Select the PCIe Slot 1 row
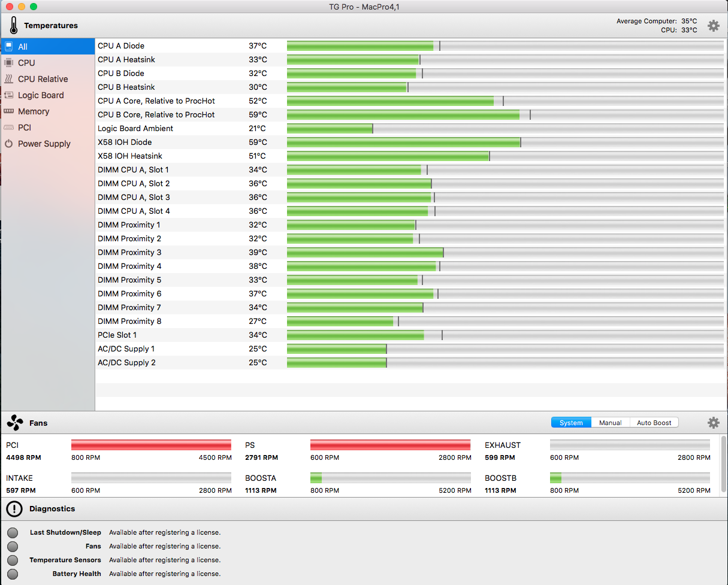 411,335
